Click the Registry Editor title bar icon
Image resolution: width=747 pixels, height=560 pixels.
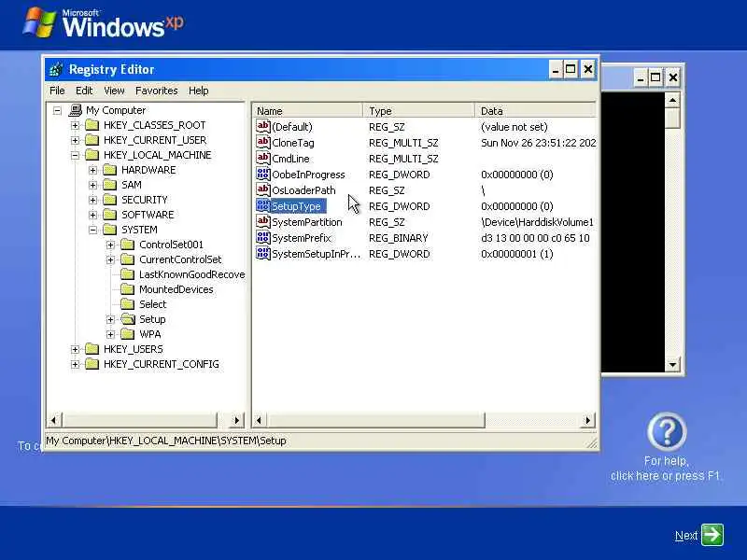56,69
